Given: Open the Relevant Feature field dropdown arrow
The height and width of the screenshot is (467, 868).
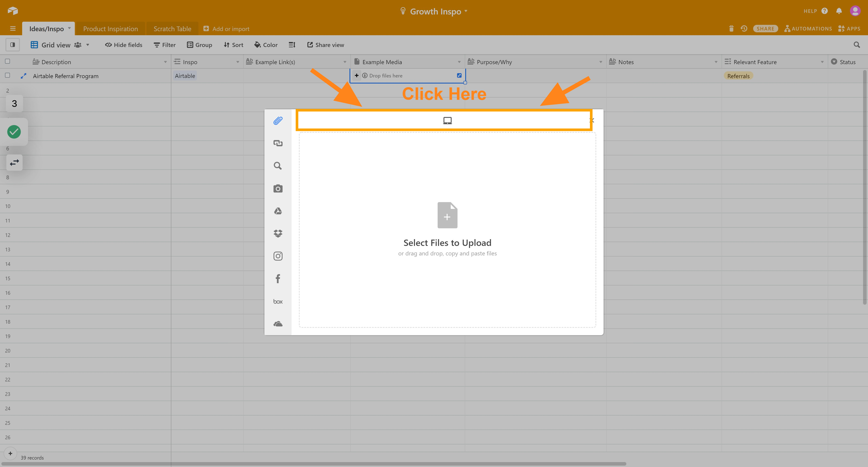Looking at the screenshot, I should [x=822, y=62].
